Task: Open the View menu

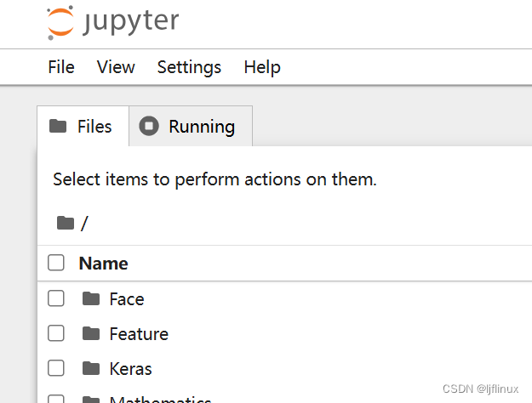Action: [116, 67]
